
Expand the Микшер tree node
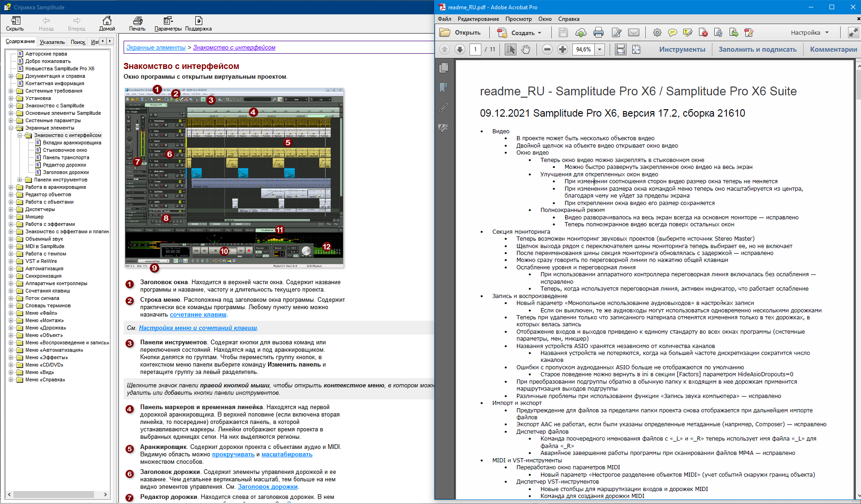click(x=11, y=217)
